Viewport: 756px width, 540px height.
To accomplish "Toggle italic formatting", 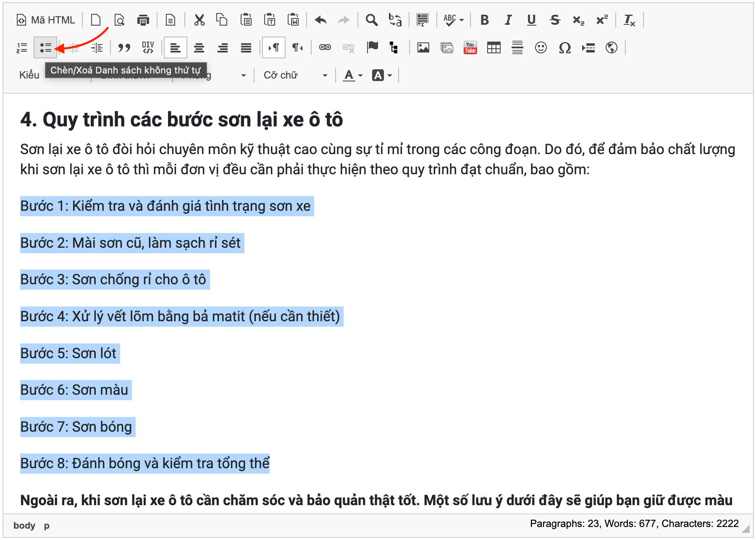I will coord(508,20).
